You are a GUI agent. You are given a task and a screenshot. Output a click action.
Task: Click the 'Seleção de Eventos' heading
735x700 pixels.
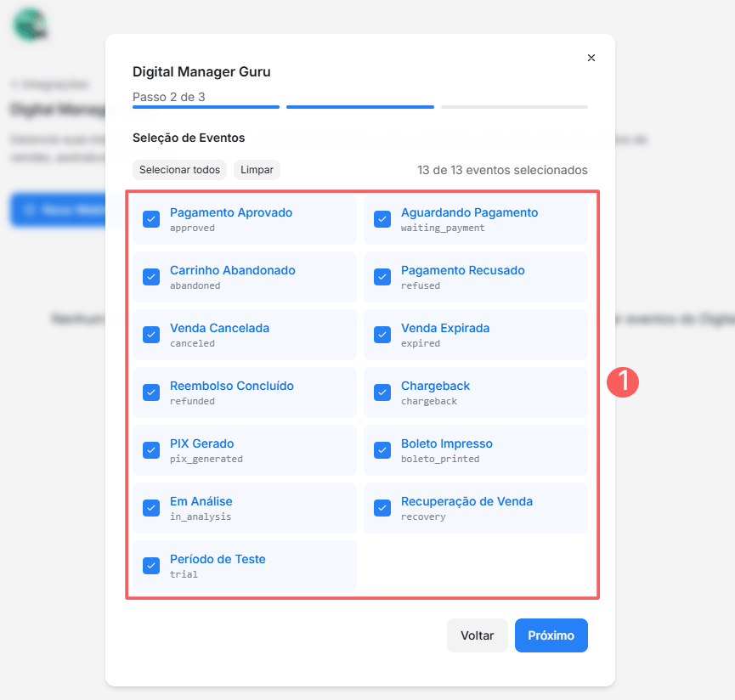[x=189, y=138]
